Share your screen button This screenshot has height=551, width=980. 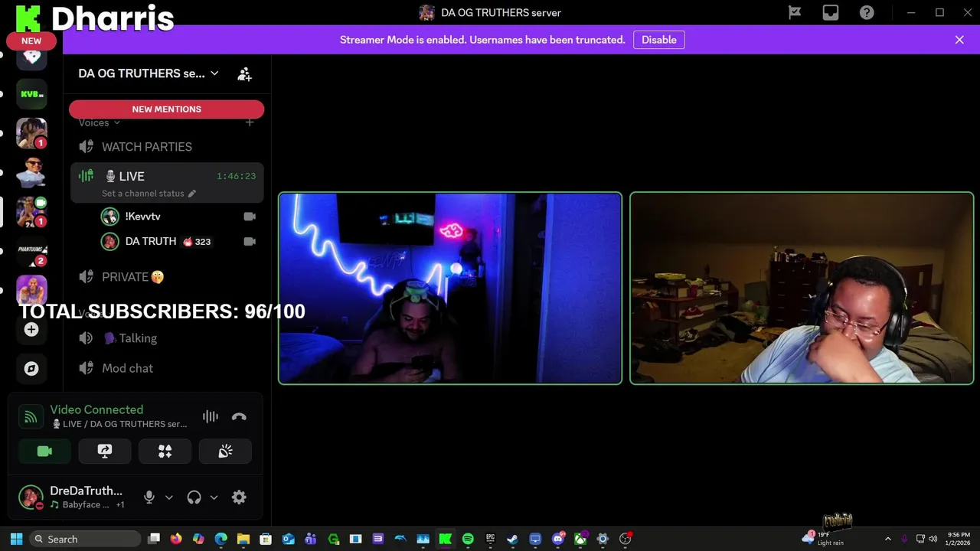(105, 452)
